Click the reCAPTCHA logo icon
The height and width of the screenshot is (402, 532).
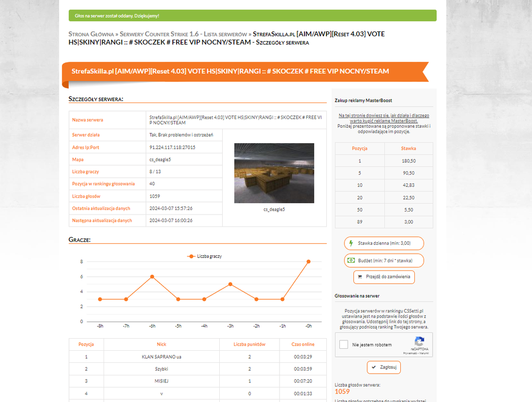419,341
